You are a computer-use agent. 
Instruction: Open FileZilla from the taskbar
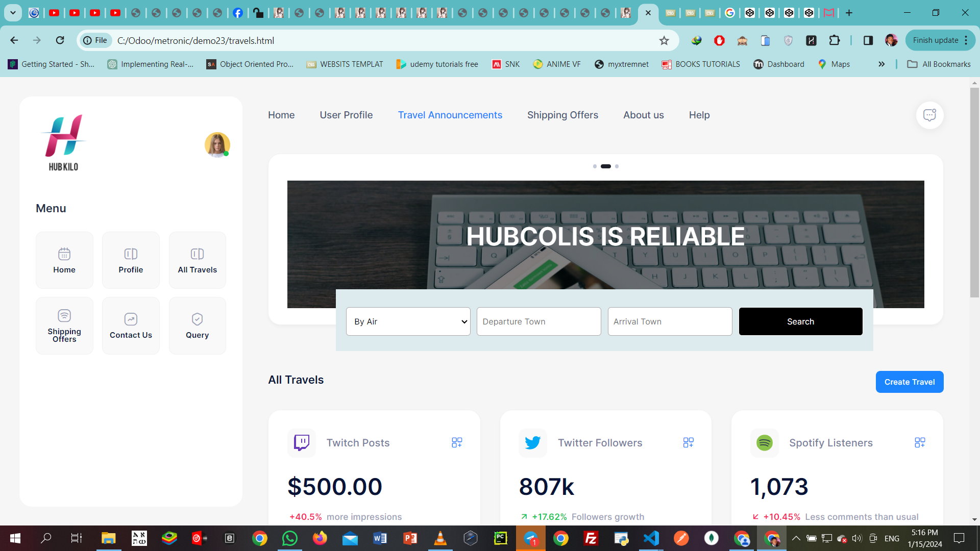point(591,538)
